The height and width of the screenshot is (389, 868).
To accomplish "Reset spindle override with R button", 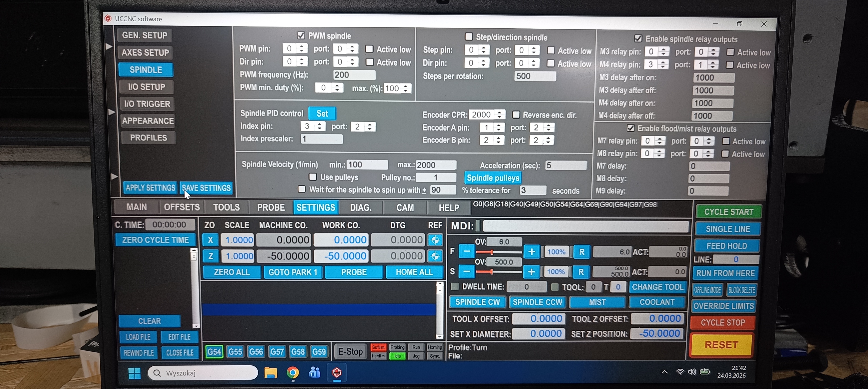I will (581, 272).
